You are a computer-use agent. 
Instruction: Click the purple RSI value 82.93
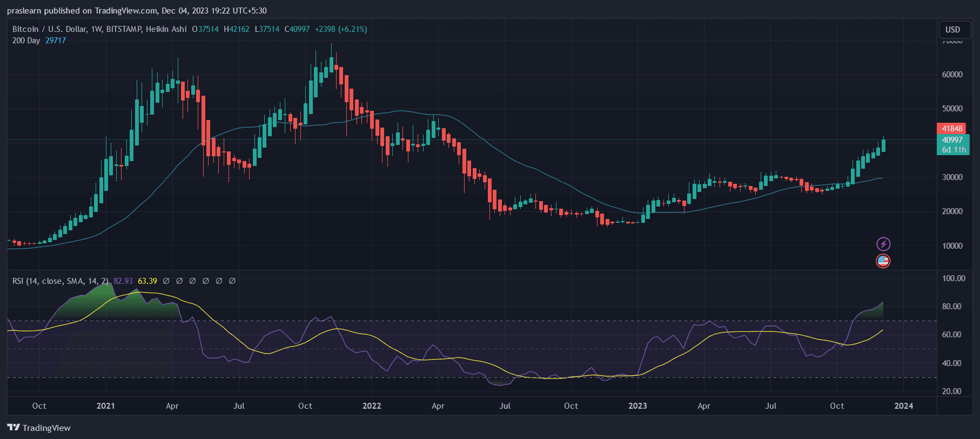pyautogui.click(x=123, y=281)
